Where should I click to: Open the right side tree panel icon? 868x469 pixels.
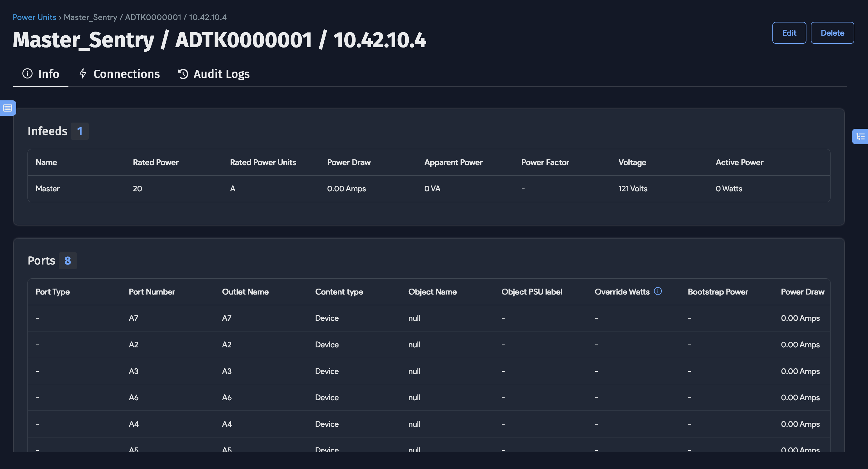860,137
